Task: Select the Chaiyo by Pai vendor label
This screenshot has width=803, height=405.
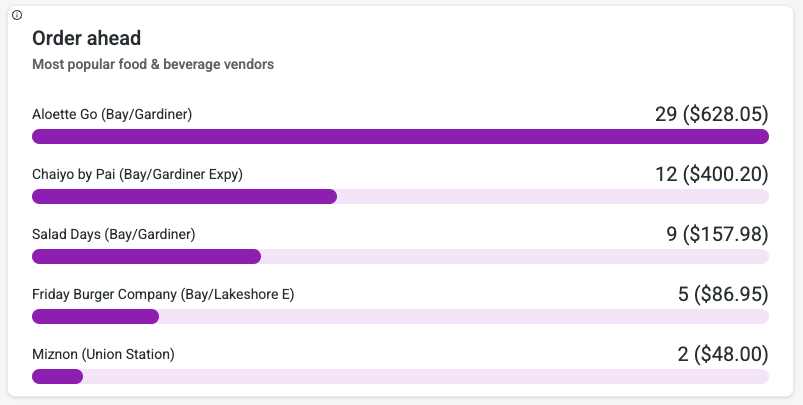Action: pos(137,174)
